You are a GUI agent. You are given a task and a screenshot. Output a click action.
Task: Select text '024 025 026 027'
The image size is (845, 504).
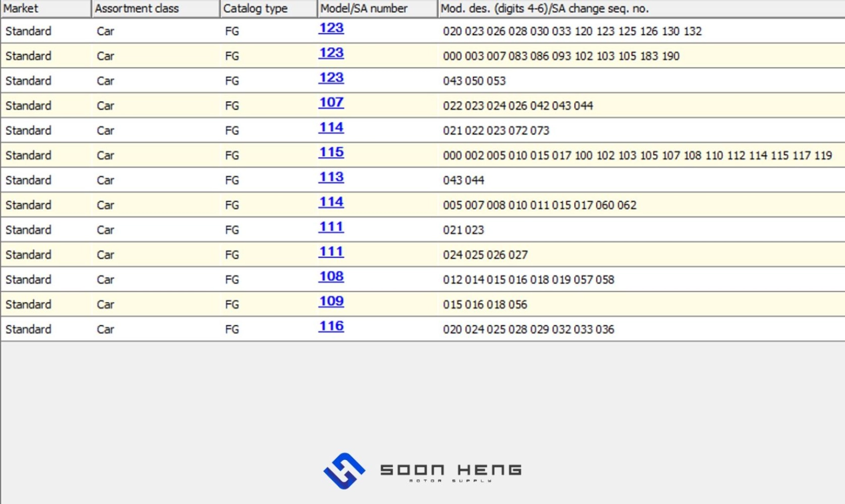(x=485, y=255)
